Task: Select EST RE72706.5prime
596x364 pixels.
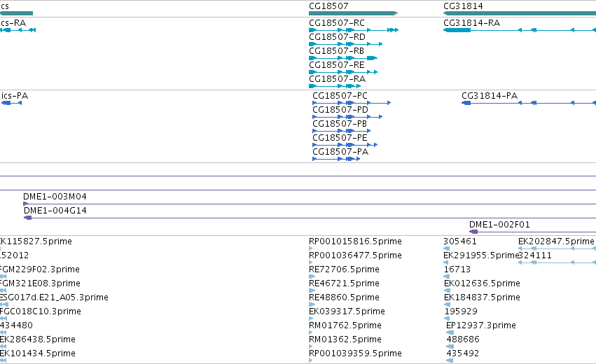Action: 344,269
